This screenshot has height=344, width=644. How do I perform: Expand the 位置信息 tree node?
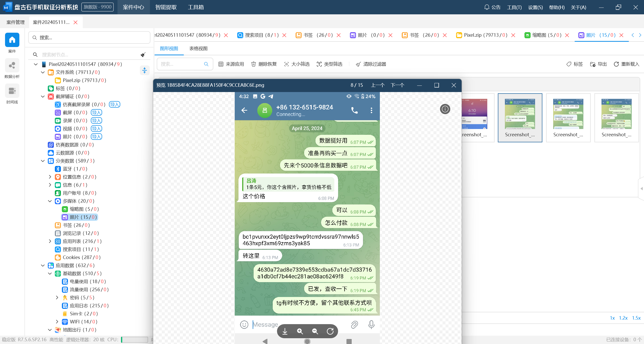(50, 177)
